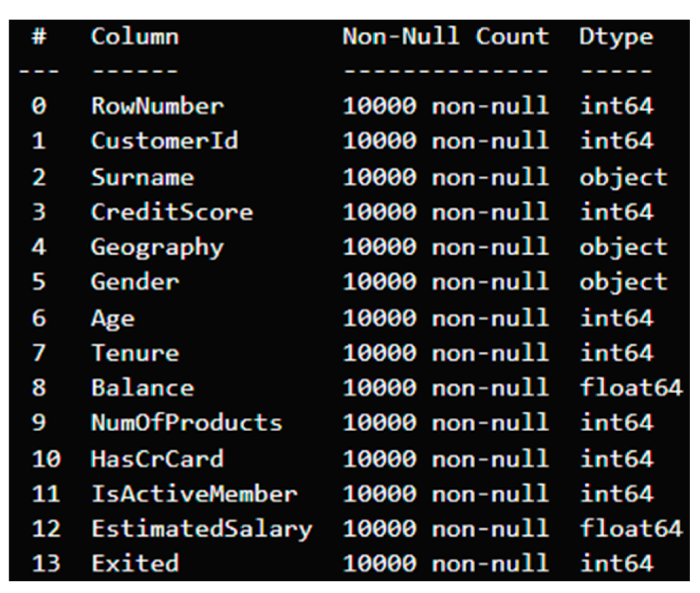Select the EstimatedSalary column name
700x593 pixels.
(x=202, y=529)
